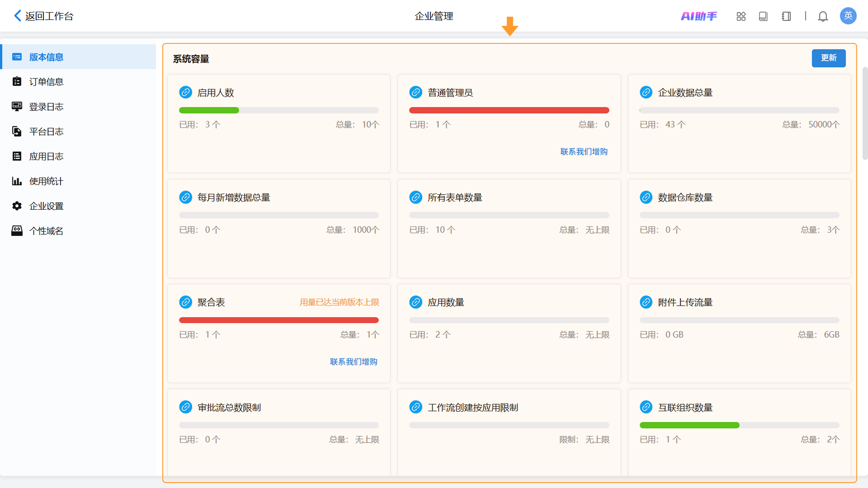Open 个性域名 in the sidebar

(78, 231)
